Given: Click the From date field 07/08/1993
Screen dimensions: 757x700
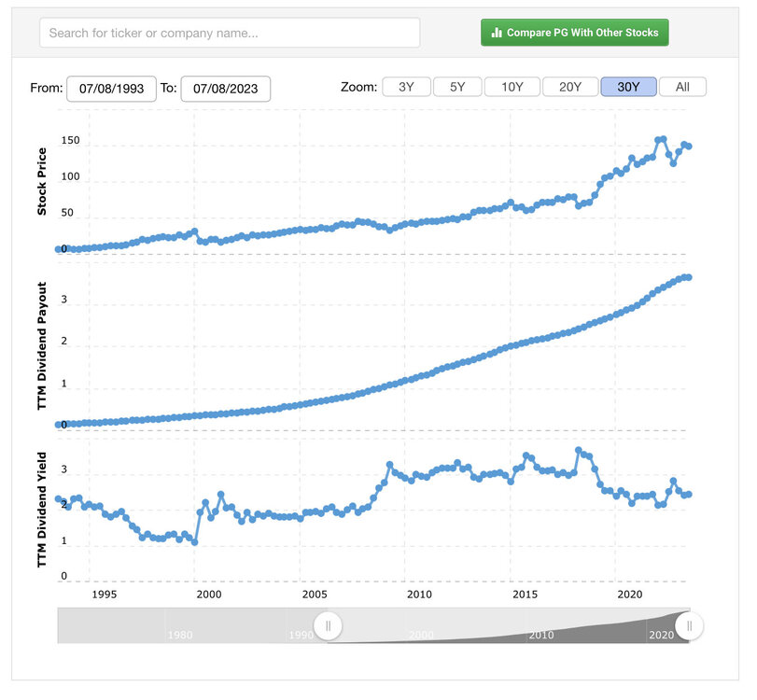Looking at the screenshot, I should coord(111,89).
